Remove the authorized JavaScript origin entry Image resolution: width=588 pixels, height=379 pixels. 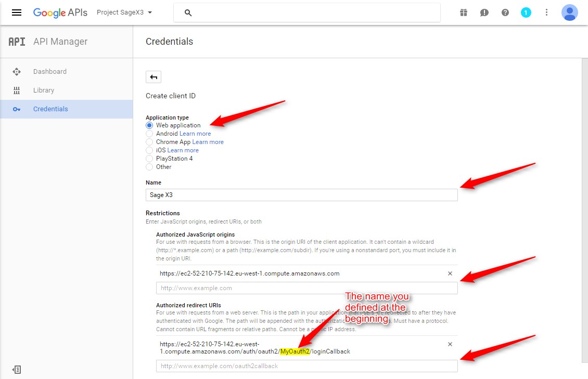[x=450, y=273]
